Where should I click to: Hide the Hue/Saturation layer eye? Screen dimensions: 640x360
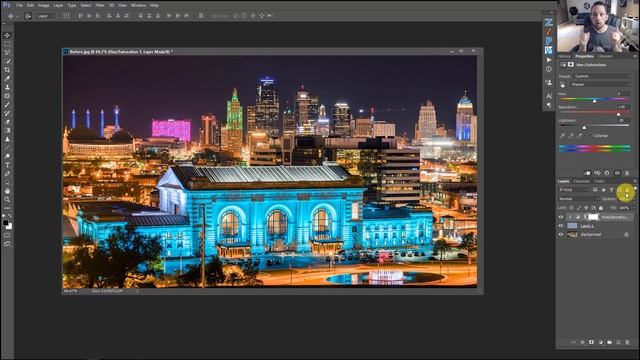click(x=561, y=217)
